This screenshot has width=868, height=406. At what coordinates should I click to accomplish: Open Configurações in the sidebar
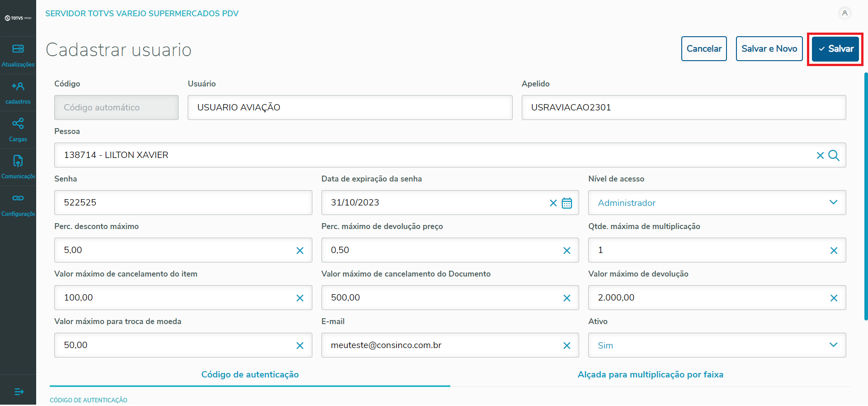pyautogui.click(x=18, y=205)
